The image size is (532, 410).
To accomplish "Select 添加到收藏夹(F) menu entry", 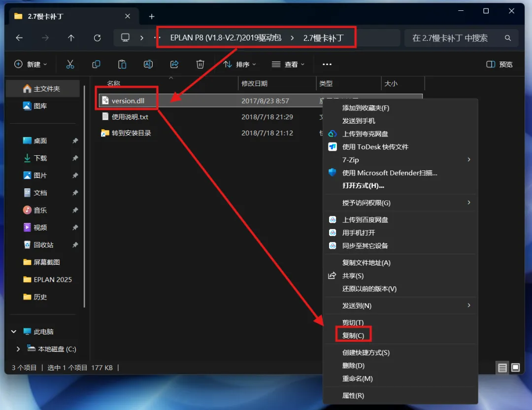I will (x=366, y=108).
